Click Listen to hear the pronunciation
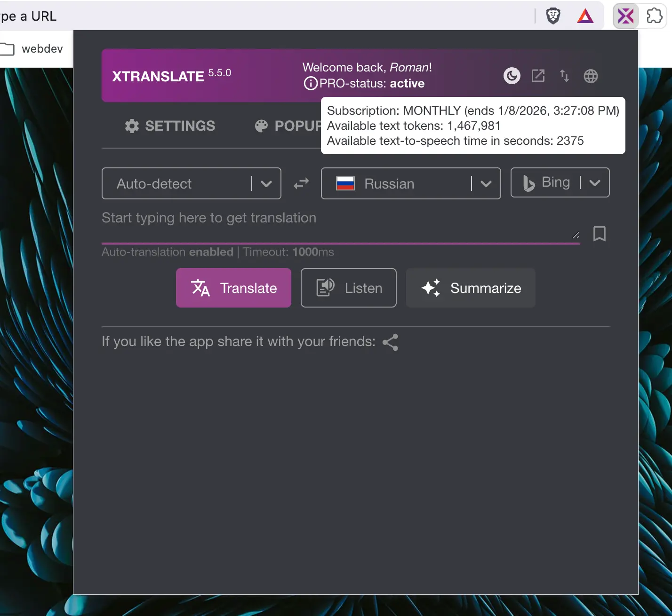This screenshot has height=616, width=672. pos(348,288)
